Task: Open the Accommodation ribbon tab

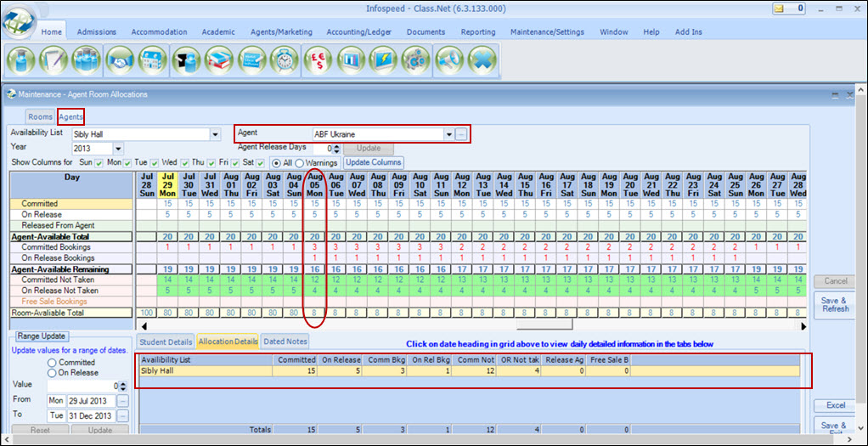Action: click(159, 32)
